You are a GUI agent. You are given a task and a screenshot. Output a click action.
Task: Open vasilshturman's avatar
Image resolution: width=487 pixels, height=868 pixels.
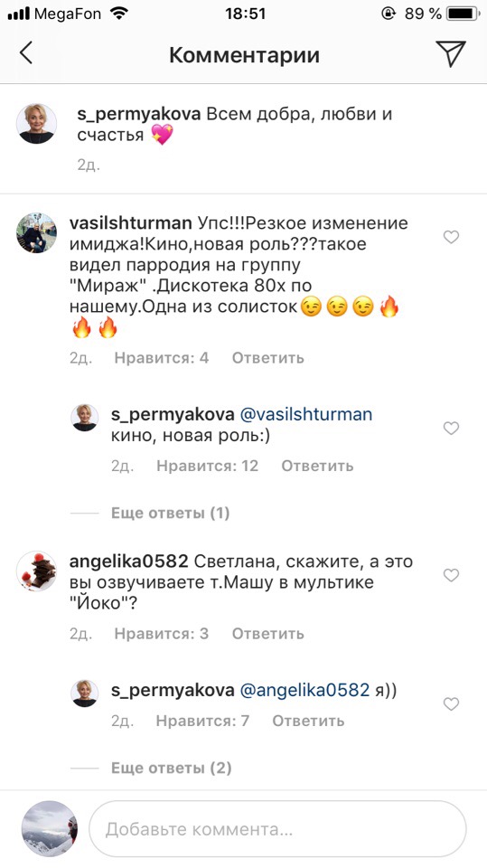(x=36, y=232)
